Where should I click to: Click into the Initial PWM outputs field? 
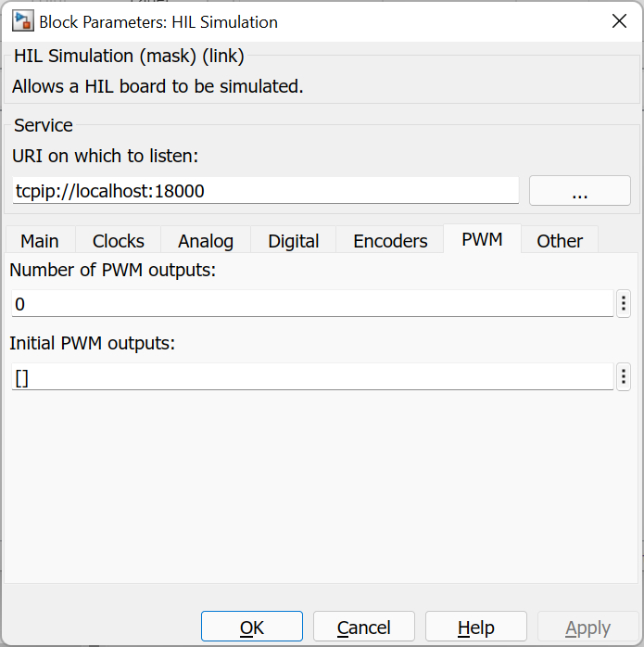pos(312,376)
